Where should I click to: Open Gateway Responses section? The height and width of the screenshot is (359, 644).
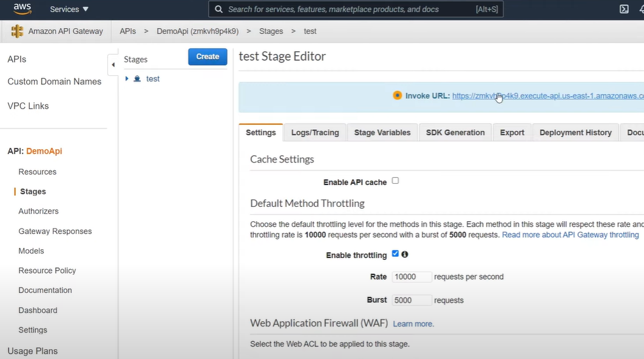point(55,232)
